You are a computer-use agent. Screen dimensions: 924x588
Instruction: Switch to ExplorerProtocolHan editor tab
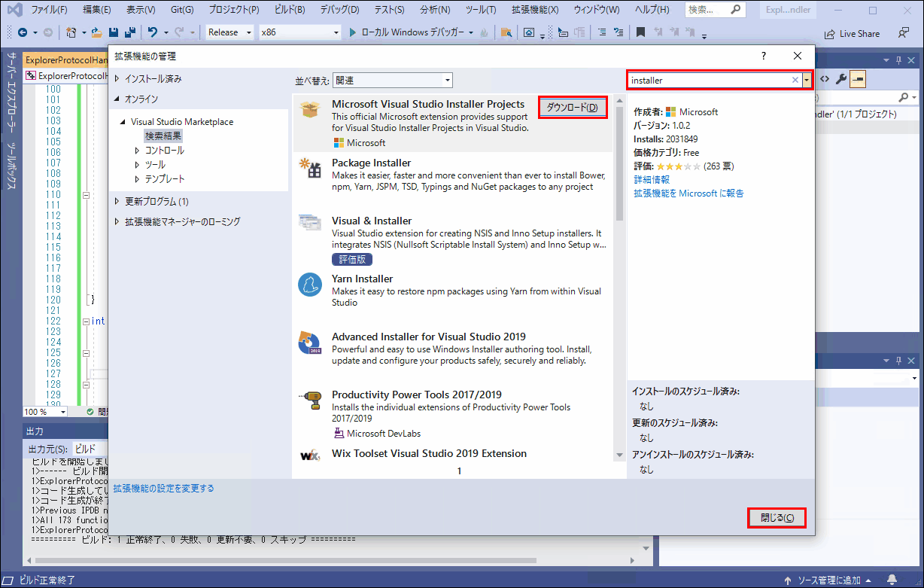click(x=65, y=59)
